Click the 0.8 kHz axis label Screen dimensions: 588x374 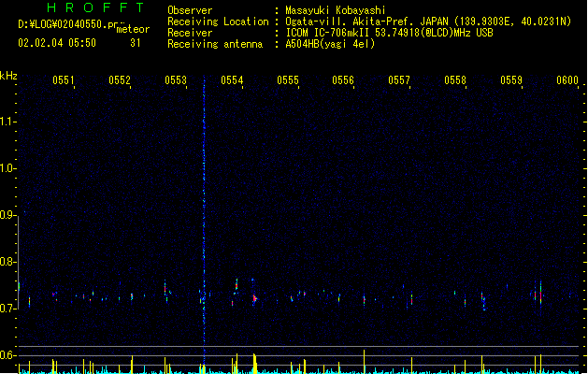click(x=7, y=262)
